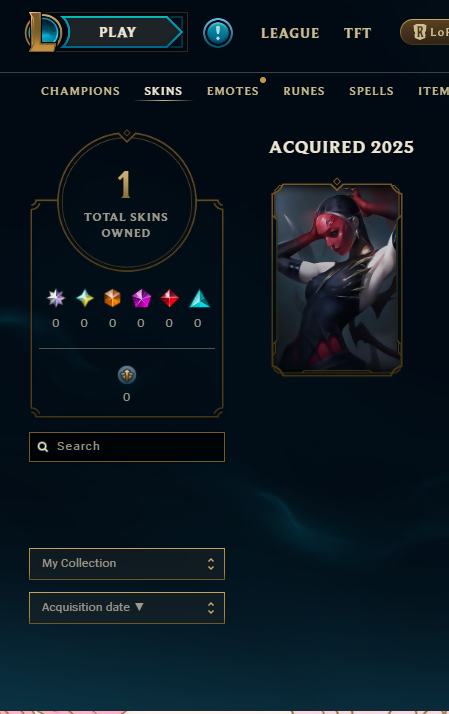Click the Search skins input field

(127, 447)
